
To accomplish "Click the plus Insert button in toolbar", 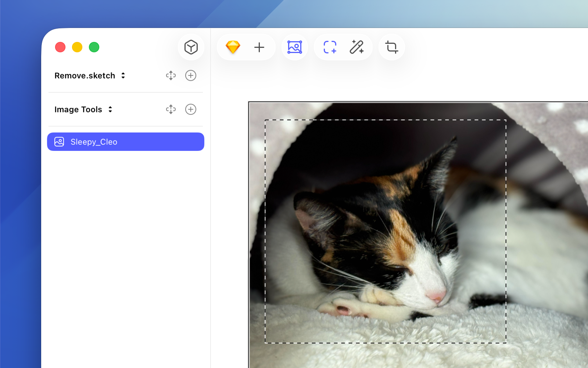I will tap(259, 47).
